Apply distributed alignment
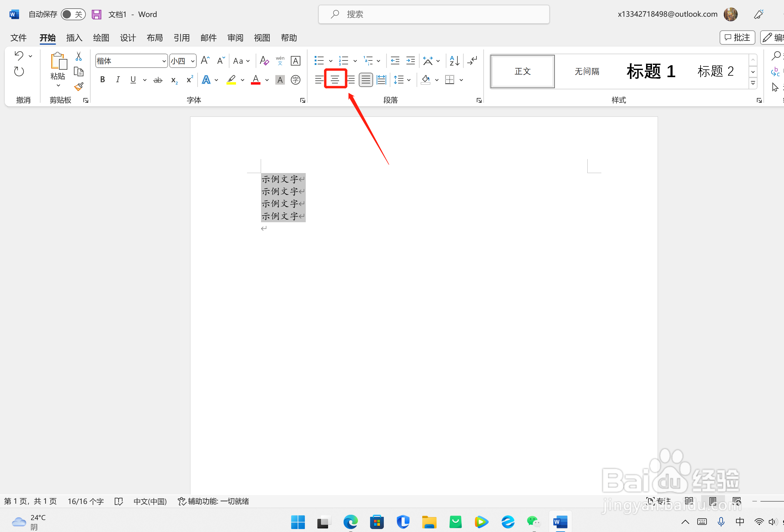 click(381, 80)
